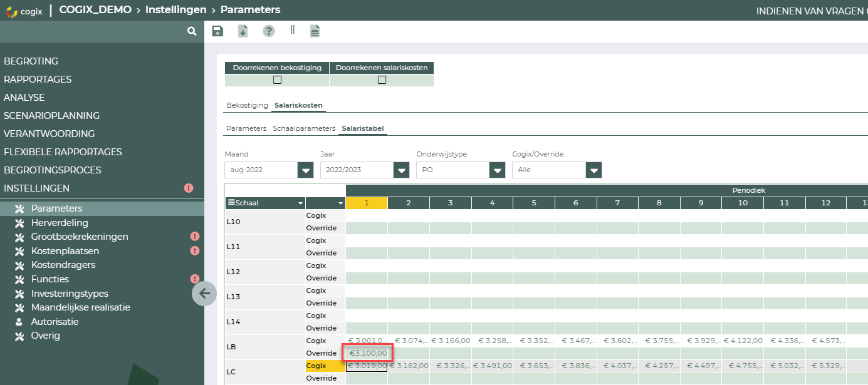Click the L10 Schaal row label
The image size is (868, 385).
(265, 222)
